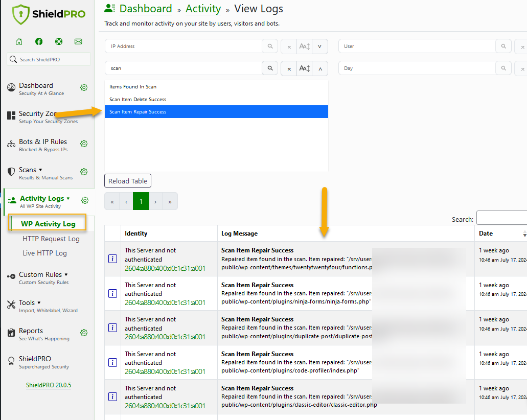The image size is (527, 420).
Task: Collapse the scan filter list arrow
Action: tap(320, 68)
